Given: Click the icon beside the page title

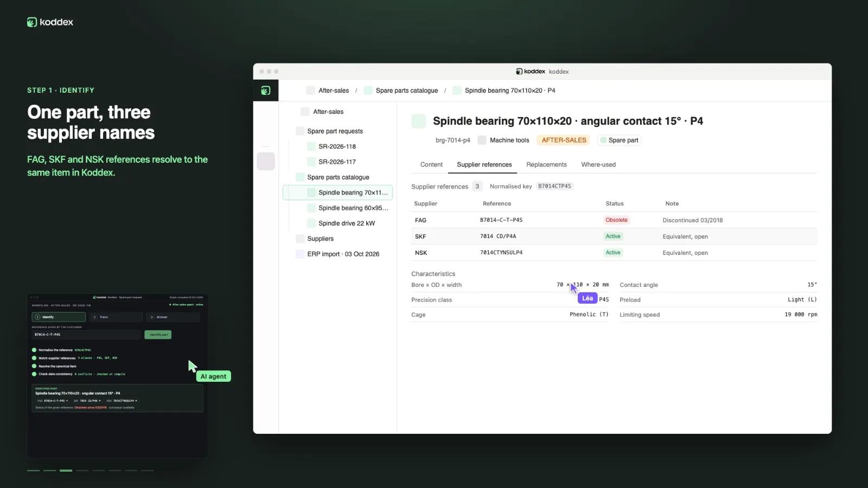Looking at the screenshot, I should pyautogui.click(x=419, y=121).
